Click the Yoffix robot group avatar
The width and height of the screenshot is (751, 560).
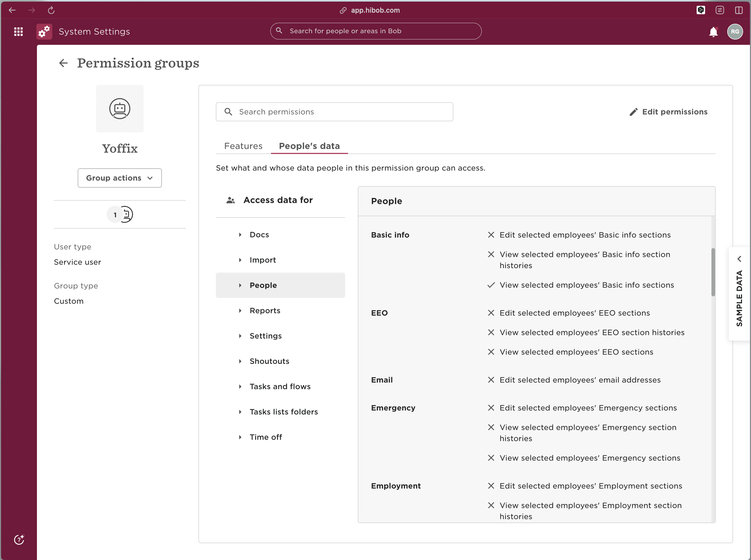(x=120, y=109)
